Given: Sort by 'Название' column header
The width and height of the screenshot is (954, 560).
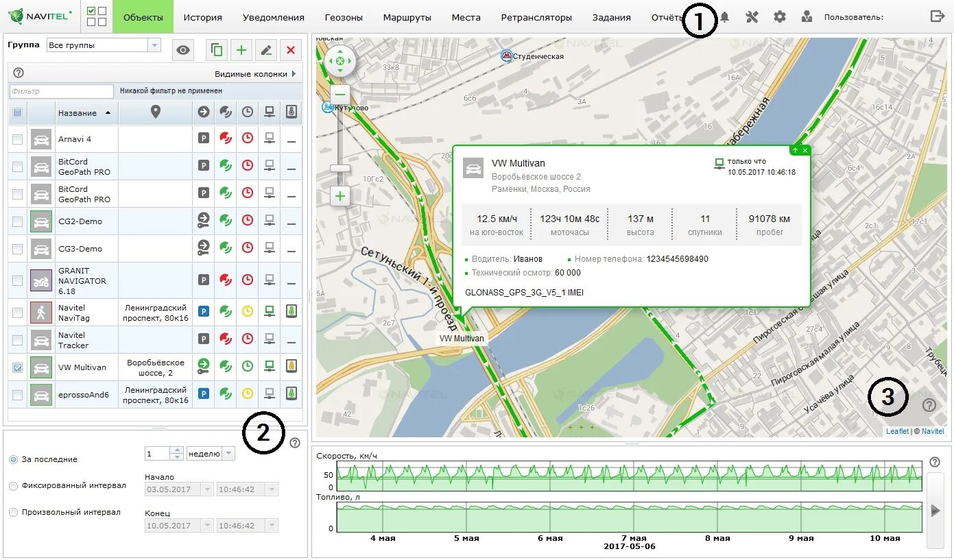Looking at the screenshot, I should coord(86,112).
